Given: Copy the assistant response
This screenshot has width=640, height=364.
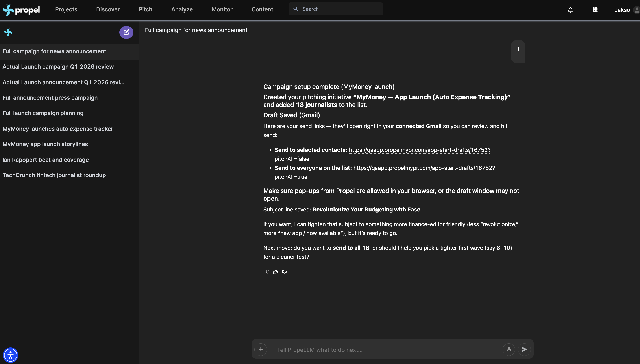Looking at the screenshot, I should click(x=267, y=272).
